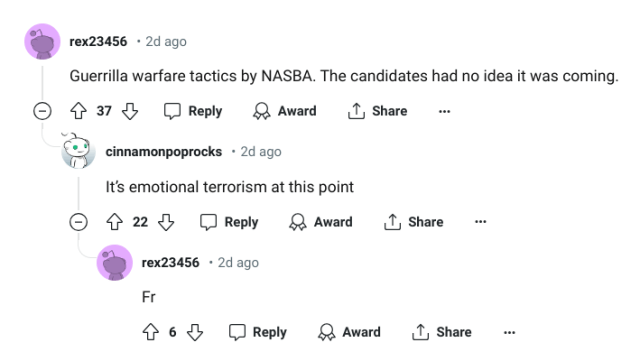Open the cinnamonpoprocks user profile link
This screenshot has width=640, height=361.
(164, 152)
